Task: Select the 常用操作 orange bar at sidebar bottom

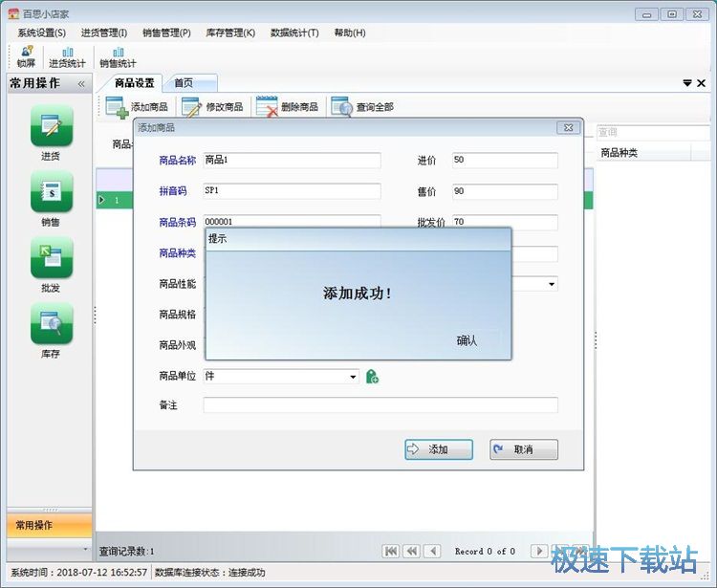Action: pyautogui.click(x=50, y=525)
